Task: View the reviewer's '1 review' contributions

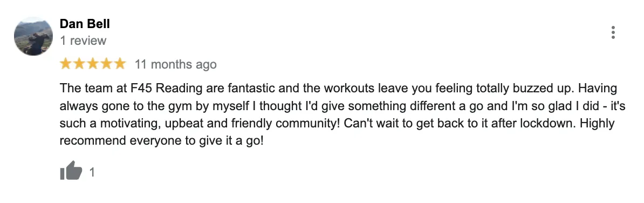Action: click(83, 40)
